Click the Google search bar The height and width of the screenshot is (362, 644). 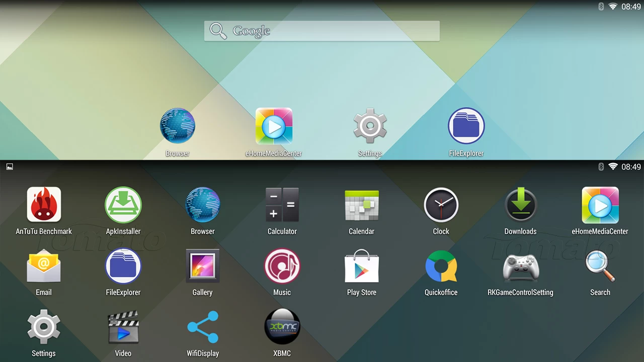coord(322,31)
